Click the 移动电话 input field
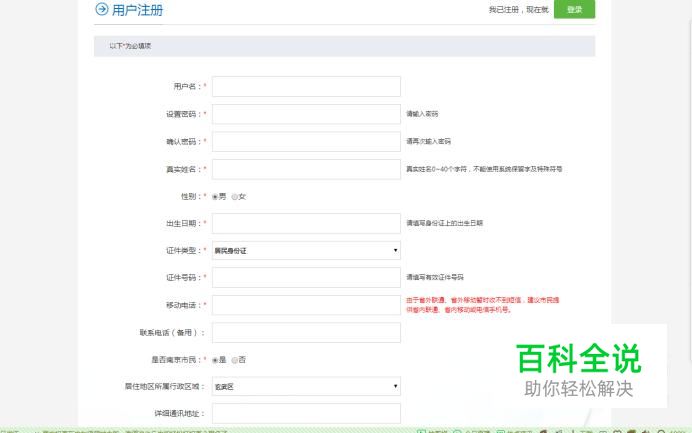The width and height of the screenshot is (692, 433). coord(306,305)
